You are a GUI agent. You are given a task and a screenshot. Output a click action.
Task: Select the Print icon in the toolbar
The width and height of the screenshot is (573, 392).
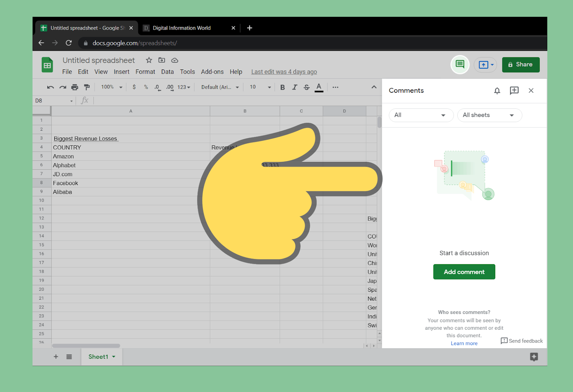pyautogui.click(x=74, y=87)
